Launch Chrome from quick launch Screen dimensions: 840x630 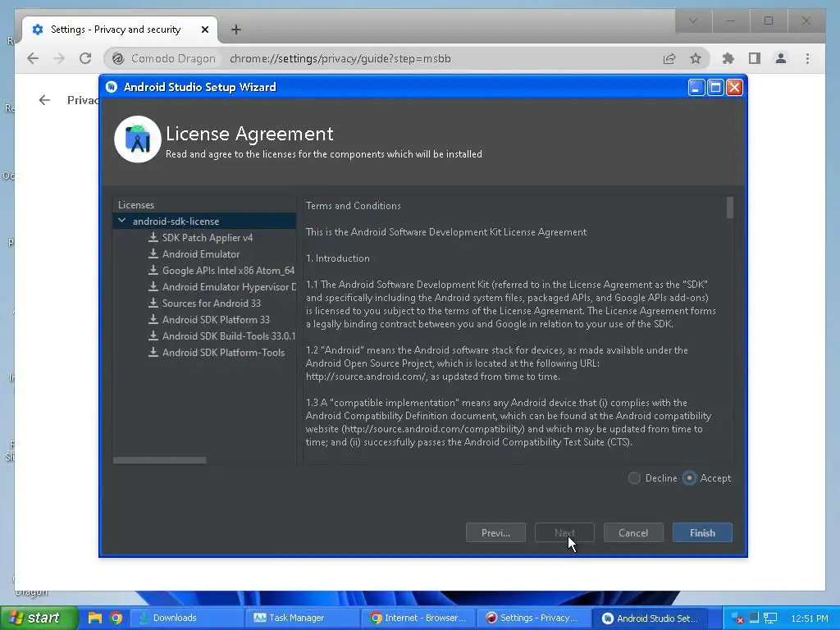(116, 618)
